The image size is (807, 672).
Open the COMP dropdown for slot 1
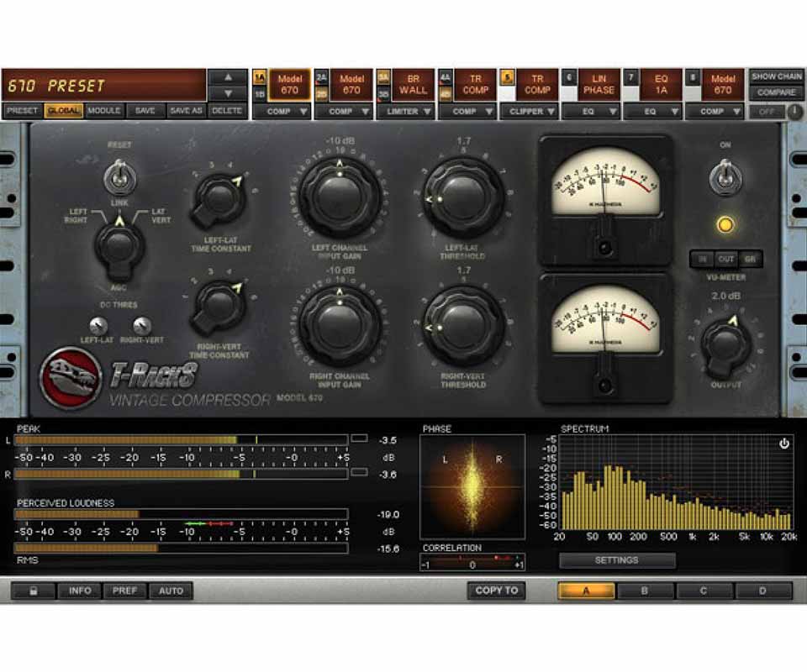pos(282,111)
